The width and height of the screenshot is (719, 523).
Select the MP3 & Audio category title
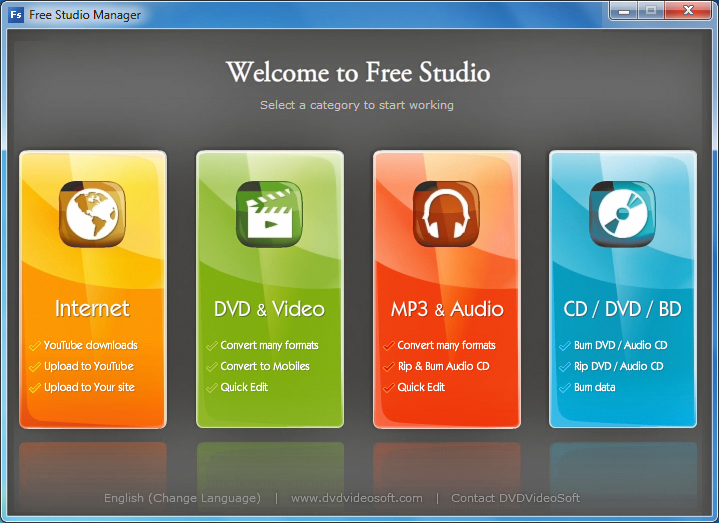446,309
